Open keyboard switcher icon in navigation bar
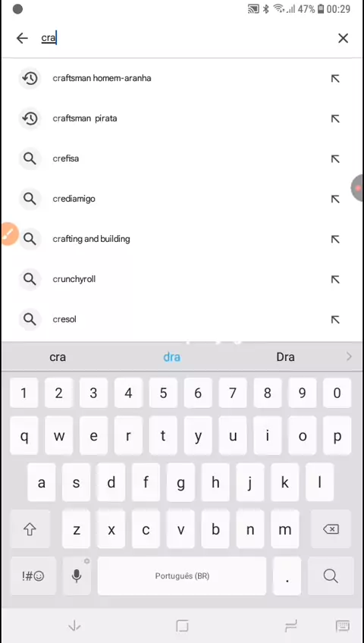Image resolution: width=364 pixels, height=643 pixels. pyautogui.click(x=342, y=626)
